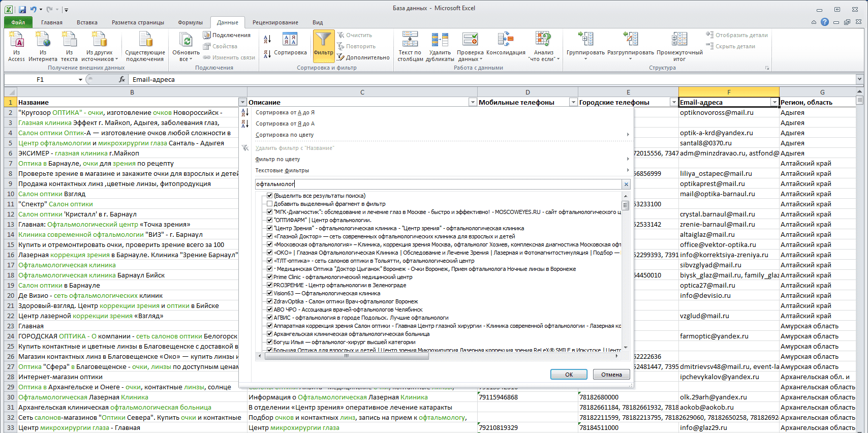868x433 pixels.
Task: Open filter dropdown for Название column
Action: [x=242, y=102]
